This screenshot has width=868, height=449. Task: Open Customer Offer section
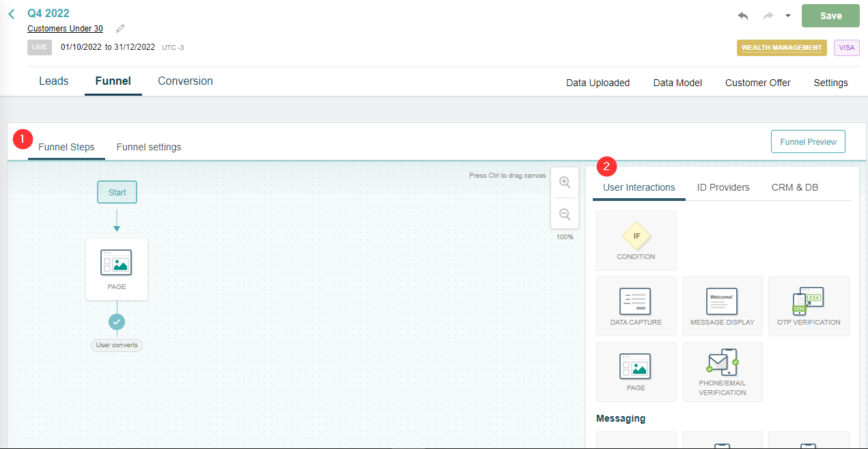758,83
